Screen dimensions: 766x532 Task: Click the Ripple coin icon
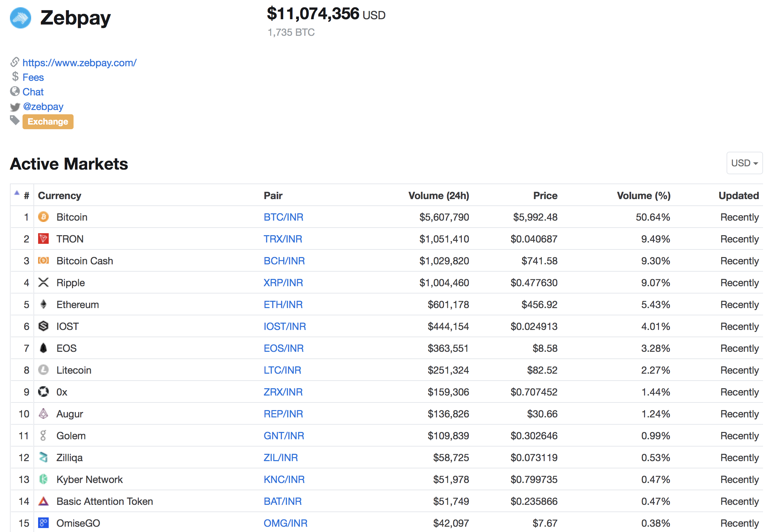43,282
